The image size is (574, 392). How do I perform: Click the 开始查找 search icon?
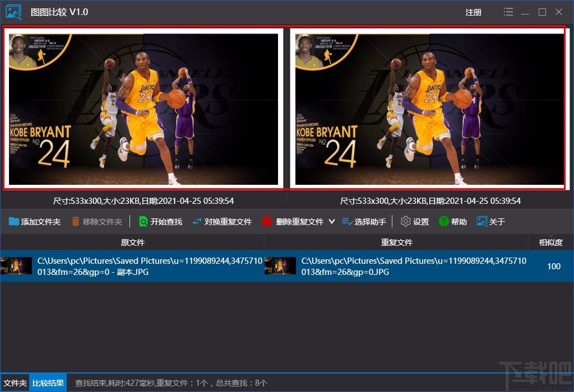(143, 222)
